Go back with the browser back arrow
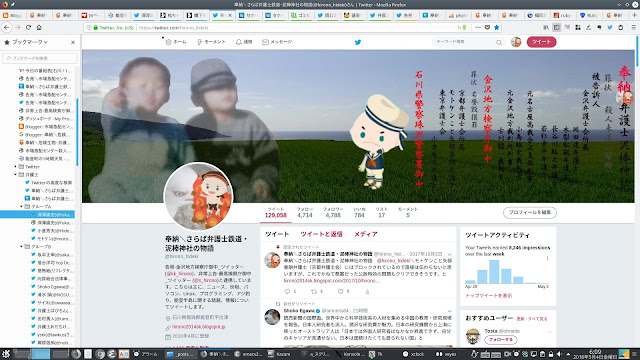The width and height of the screenshot is (640, 360). [7, 27]
